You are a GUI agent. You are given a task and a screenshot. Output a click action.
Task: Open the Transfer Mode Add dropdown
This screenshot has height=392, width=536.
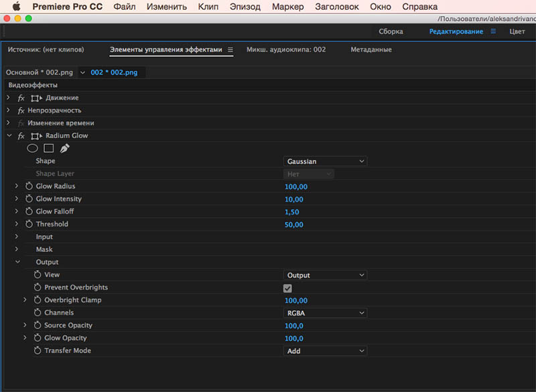(x=325, y=351)
